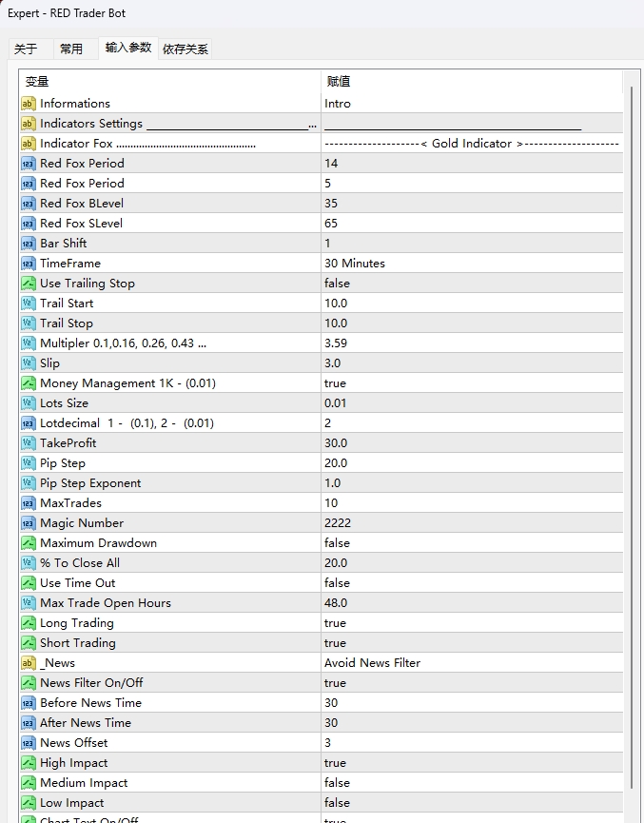Select the 输入参数 tab
Screen dimensions: 644x823
coord(128,48)
